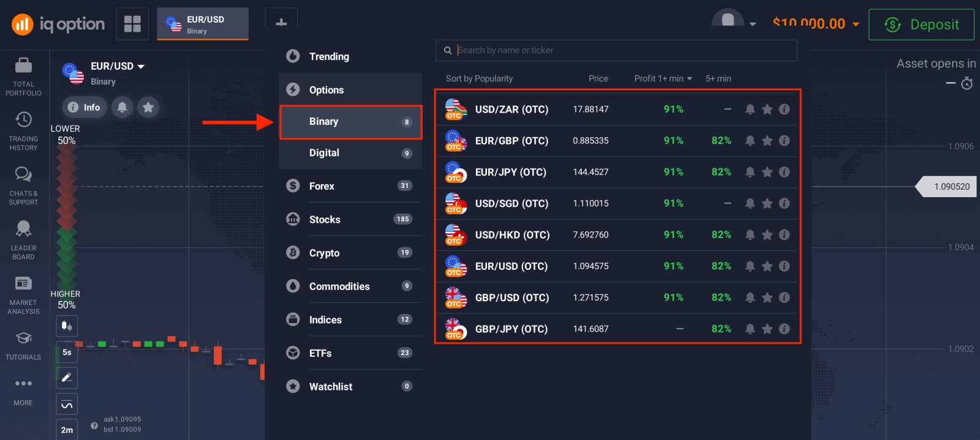Show info for USD/HKD (OTC)

coord(784,235)
